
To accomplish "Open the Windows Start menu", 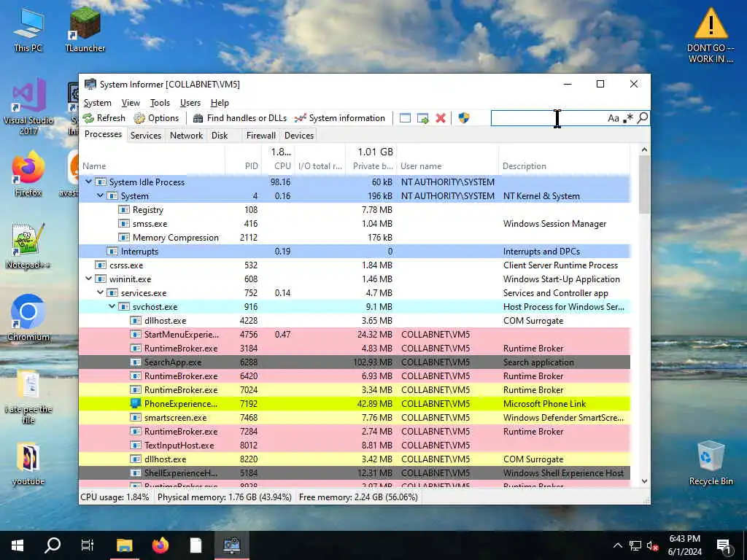I will click(18, 545).
